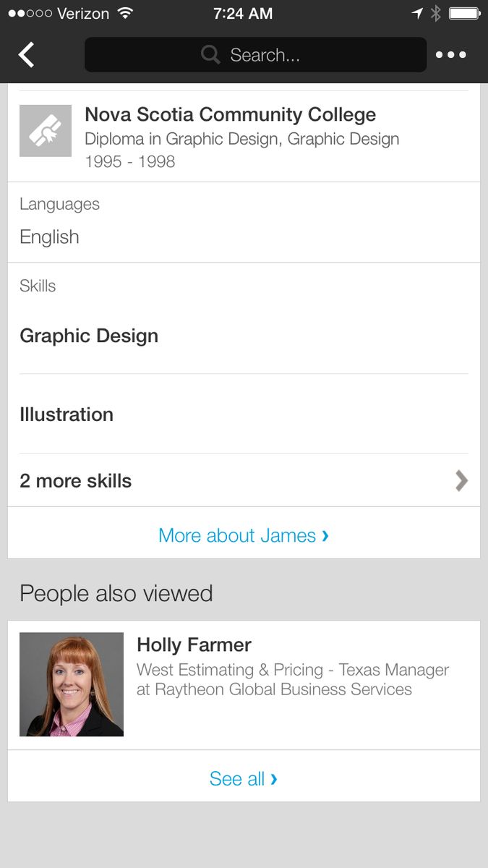Image resolution: width=488 pixels, height=868 pixels.
Task: Open More about James link
Action: (244, 535)
